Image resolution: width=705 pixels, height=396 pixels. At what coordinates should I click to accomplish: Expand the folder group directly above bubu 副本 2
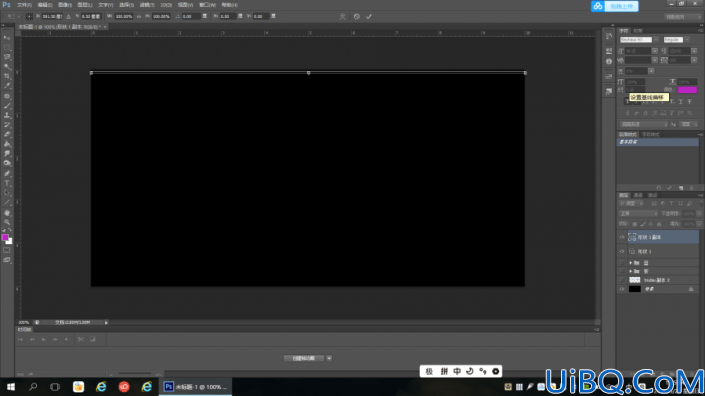click(630, 271)
